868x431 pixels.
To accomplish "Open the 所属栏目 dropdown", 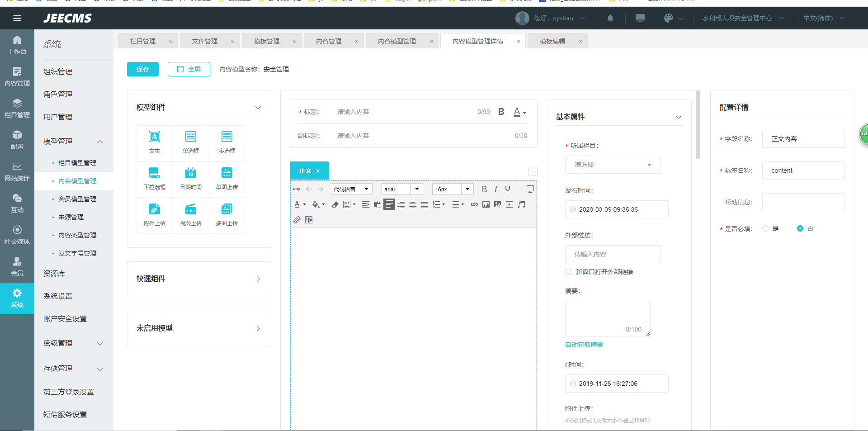I will point(613,165).
